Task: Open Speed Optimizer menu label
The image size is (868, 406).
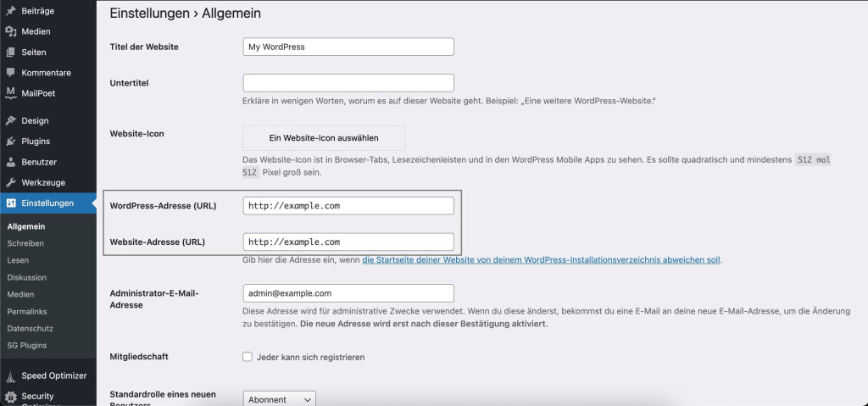Action: coord(54,375)
